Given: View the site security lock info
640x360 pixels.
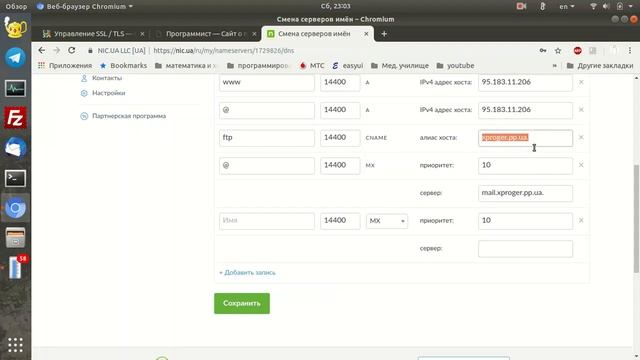Looking at the screenshot, I should click(90, 51).
